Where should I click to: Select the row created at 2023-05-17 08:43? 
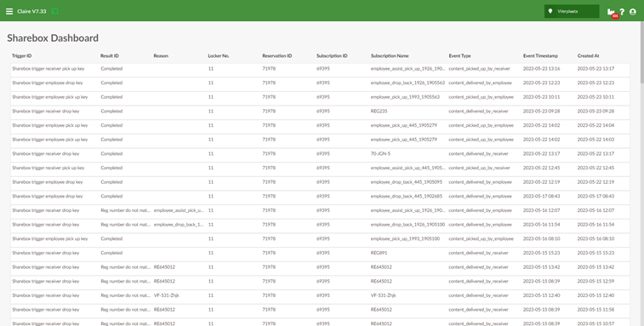320,197
